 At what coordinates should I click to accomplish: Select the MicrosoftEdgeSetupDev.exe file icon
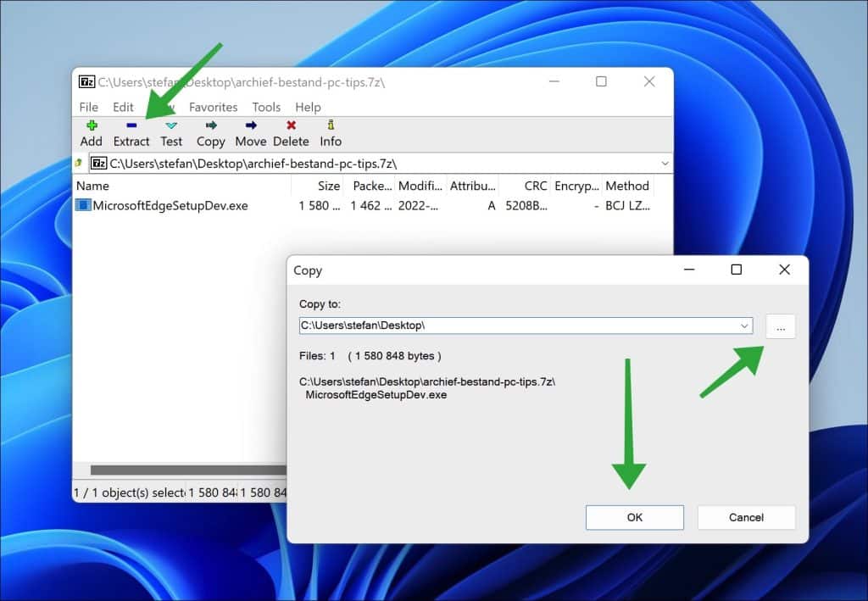[x=83, y=205]
